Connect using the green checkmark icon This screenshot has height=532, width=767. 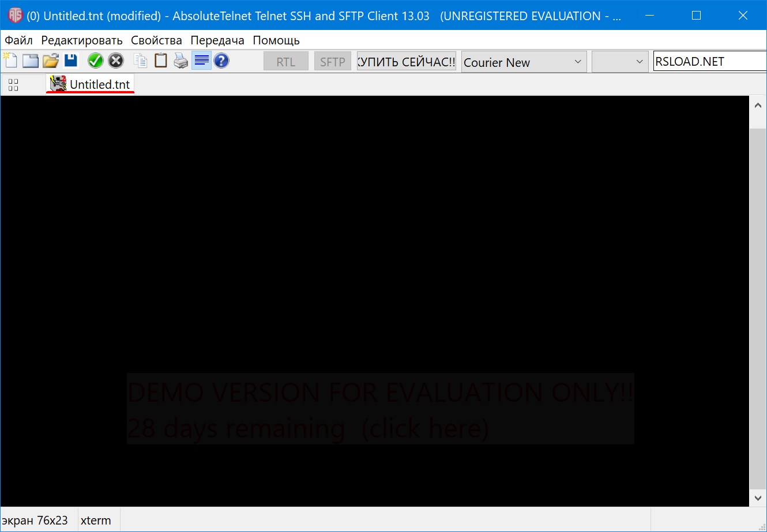96,61
